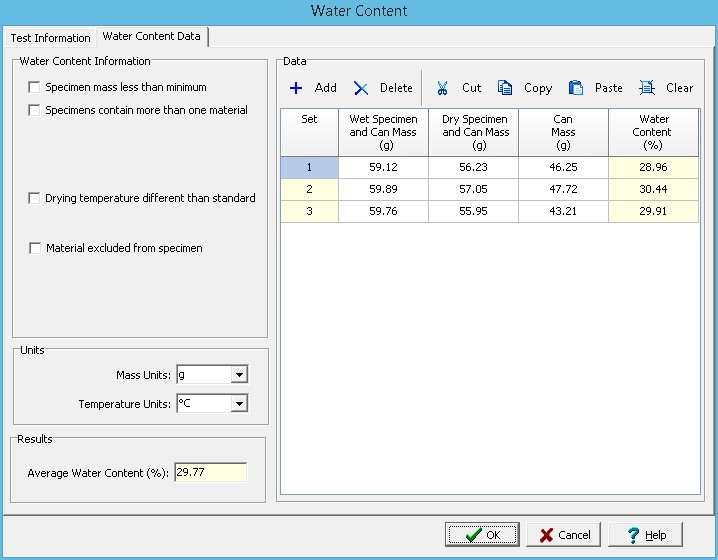Enable Specimen mass less than minimum
Viewport: 718px width, 560px height.
35,88
